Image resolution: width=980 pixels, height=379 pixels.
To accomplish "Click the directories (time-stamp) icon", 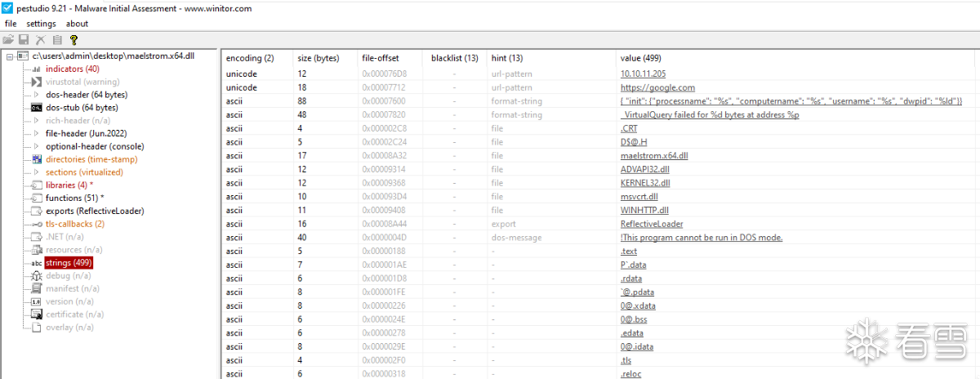I will (x=37, y=159).
